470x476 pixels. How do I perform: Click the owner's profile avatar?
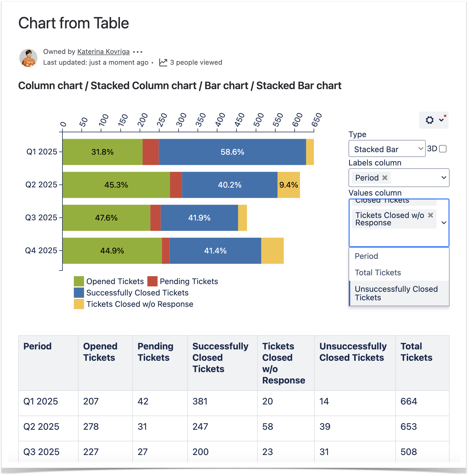pos(28,58)
